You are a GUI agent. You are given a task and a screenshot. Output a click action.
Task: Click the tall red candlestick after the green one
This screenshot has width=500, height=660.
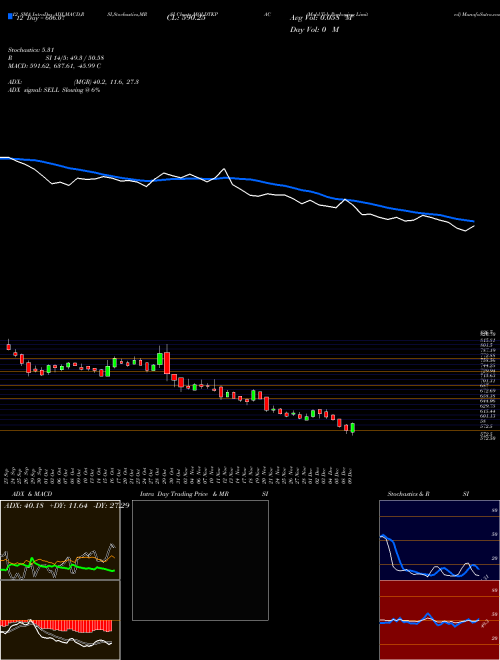(x=167, y=362)
